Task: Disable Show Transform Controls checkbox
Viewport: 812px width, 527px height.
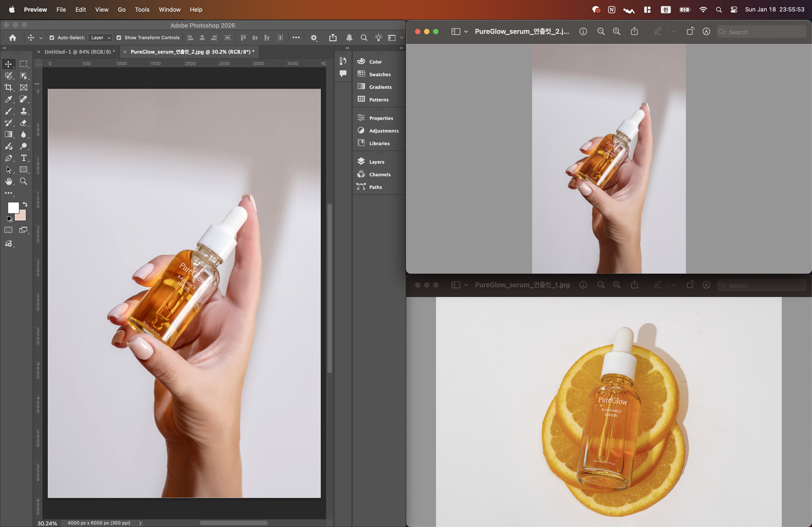Action: [x=119, y=38]
